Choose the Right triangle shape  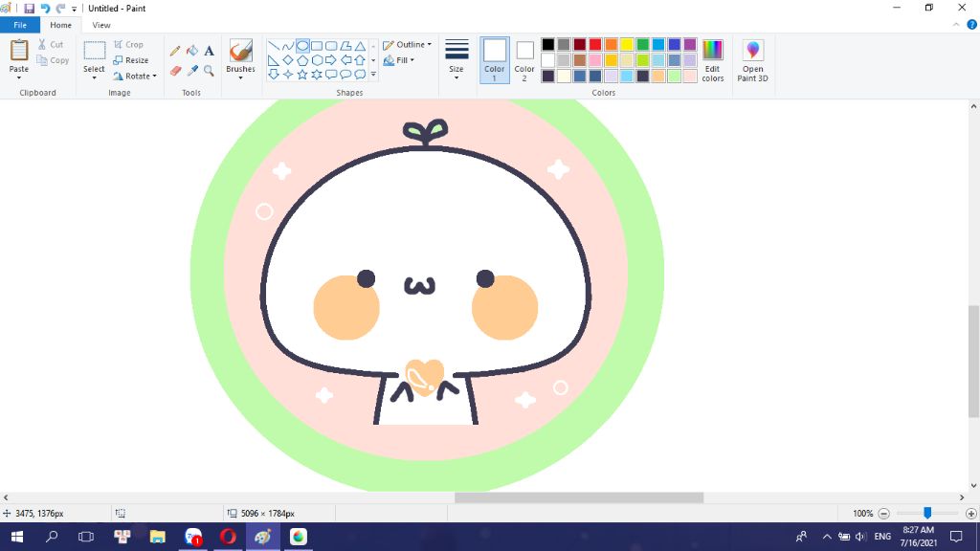tap(274, 60)
